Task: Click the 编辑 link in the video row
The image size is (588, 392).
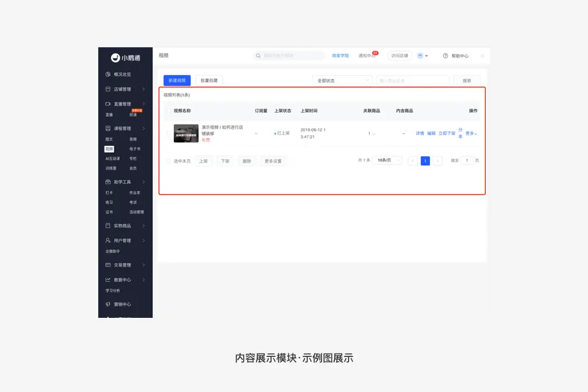Action: pyautogui.click(x=432, y=133)
